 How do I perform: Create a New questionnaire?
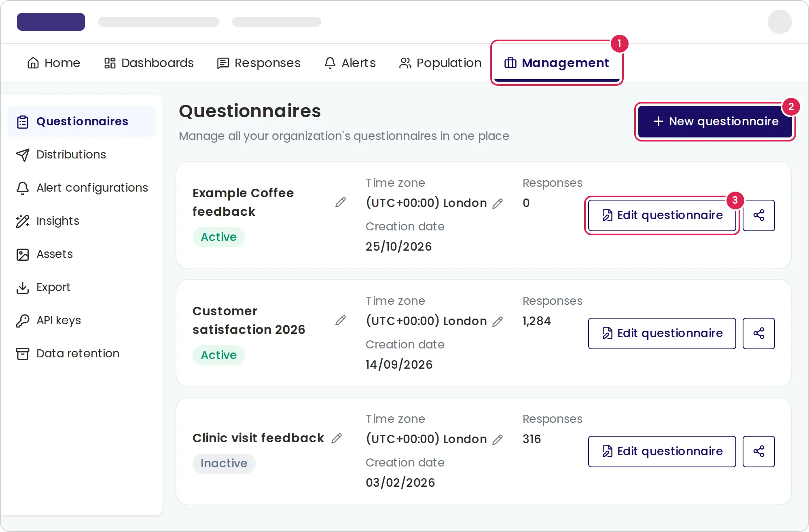(x=715, y=121)
